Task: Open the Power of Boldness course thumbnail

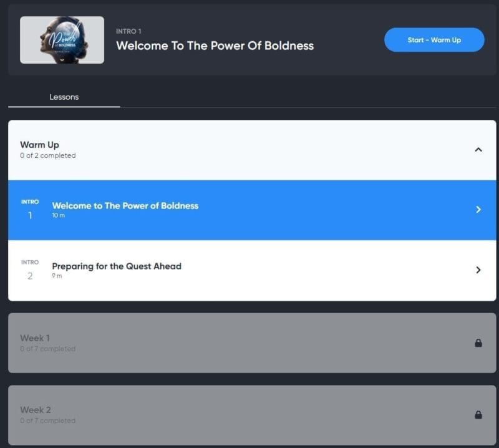Action: pyautogui.click(x=62, y=40)
